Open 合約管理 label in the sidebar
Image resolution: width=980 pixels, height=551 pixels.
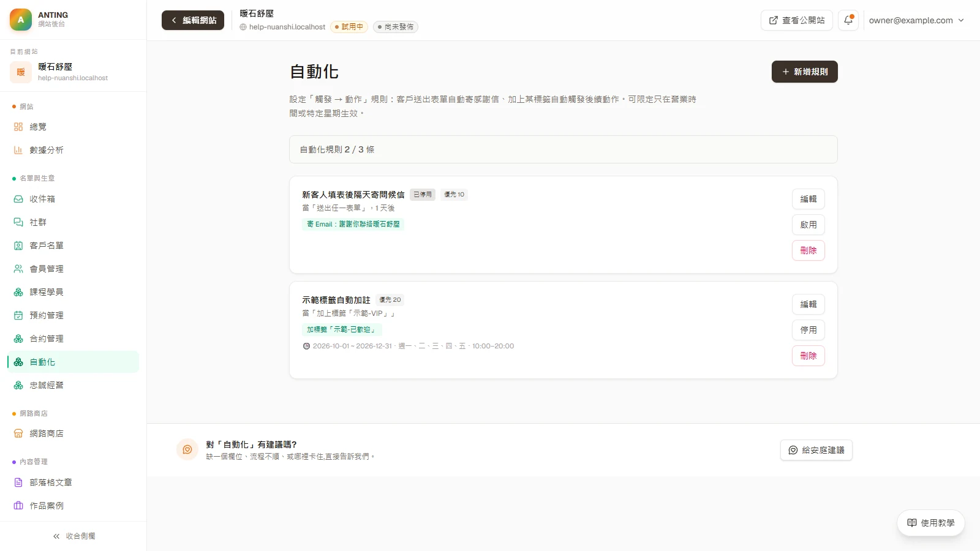pos(47,339)
